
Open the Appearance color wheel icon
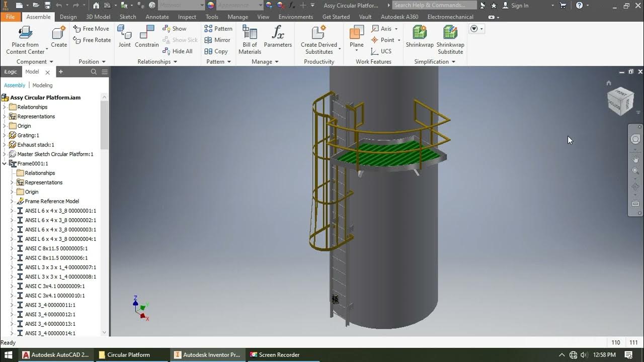coord(210,6)
